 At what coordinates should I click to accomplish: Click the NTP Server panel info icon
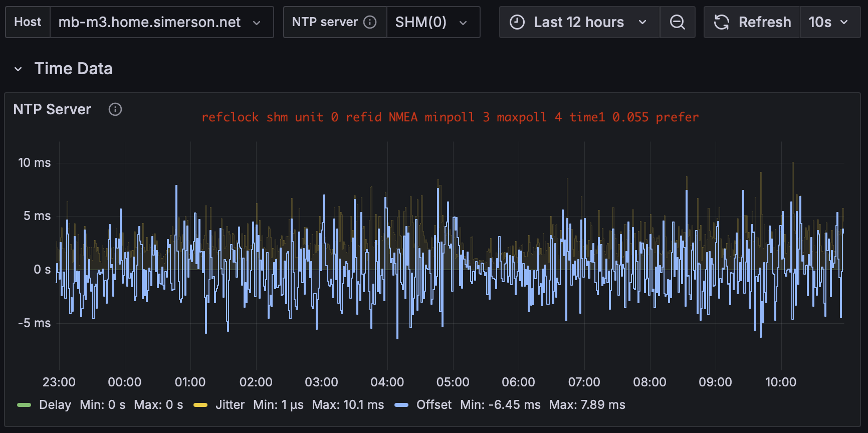(115, 109)
